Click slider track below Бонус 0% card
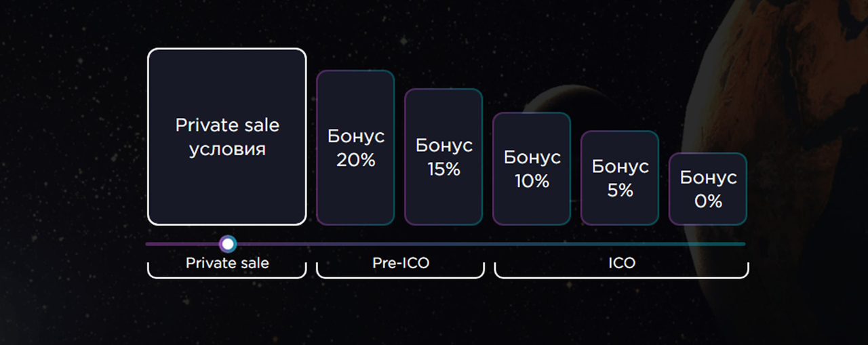 tap(708, 244)
